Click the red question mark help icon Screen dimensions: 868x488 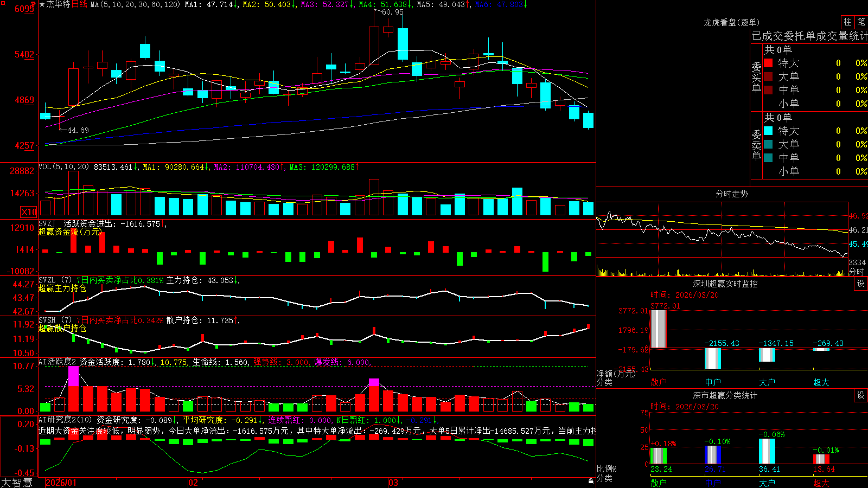pos(34,4)
